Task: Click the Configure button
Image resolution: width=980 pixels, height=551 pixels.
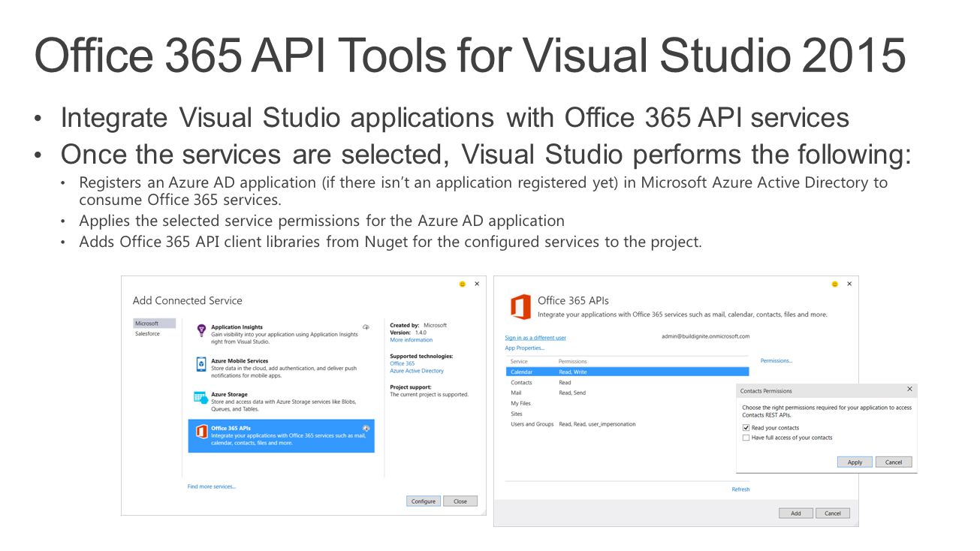Action: (x=424, y=501)
